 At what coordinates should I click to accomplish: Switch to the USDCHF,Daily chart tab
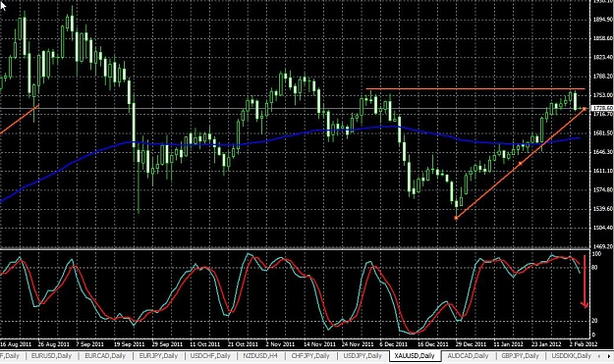210,356
